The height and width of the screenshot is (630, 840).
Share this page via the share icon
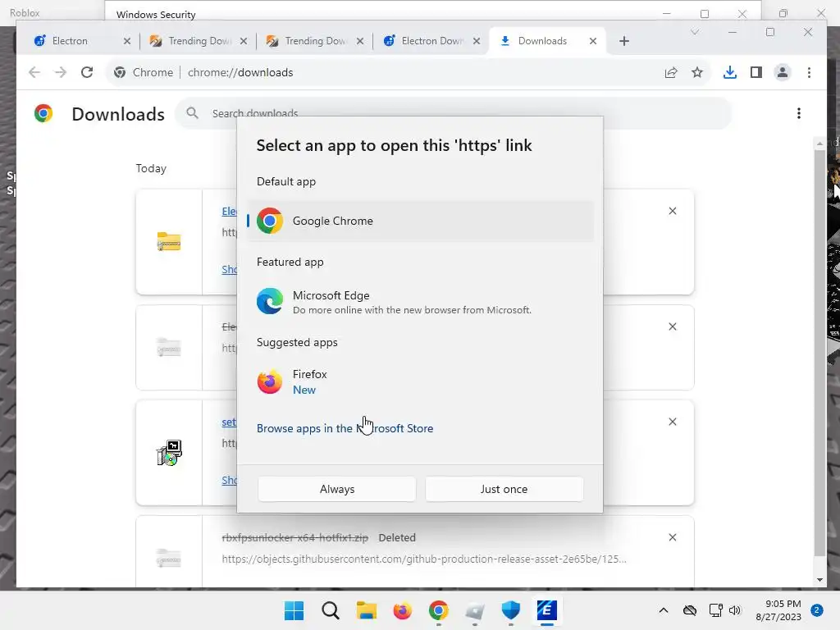point(671,72)
